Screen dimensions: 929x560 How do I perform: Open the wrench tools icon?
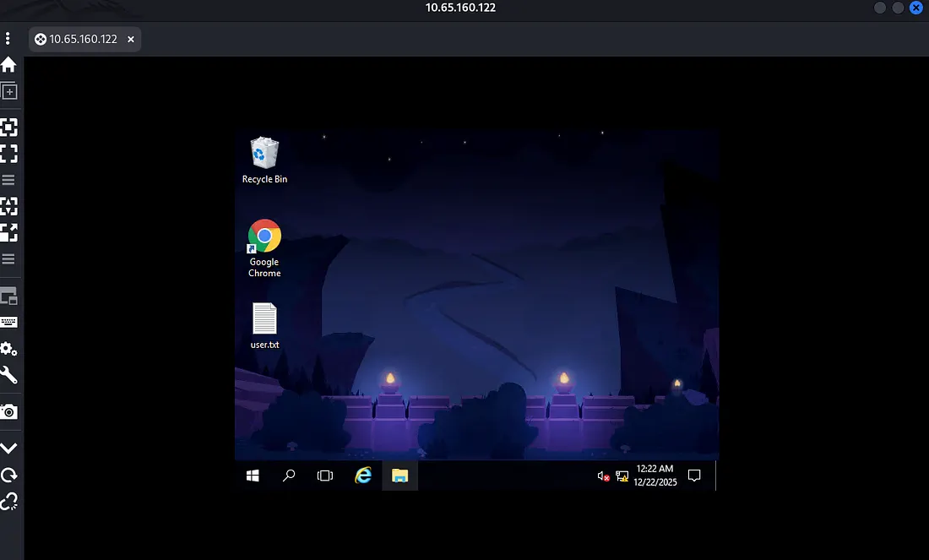click(x=8, y=375)
